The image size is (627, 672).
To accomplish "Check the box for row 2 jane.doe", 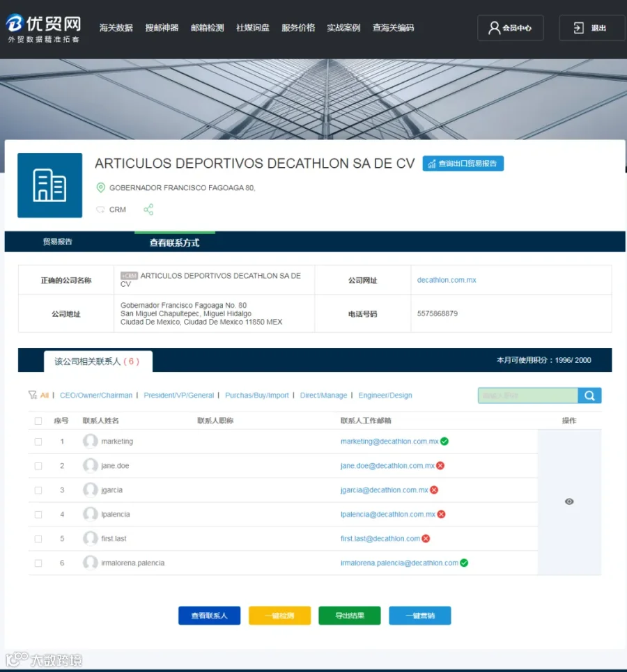I will pyautogui.click(x=38, y=466).
